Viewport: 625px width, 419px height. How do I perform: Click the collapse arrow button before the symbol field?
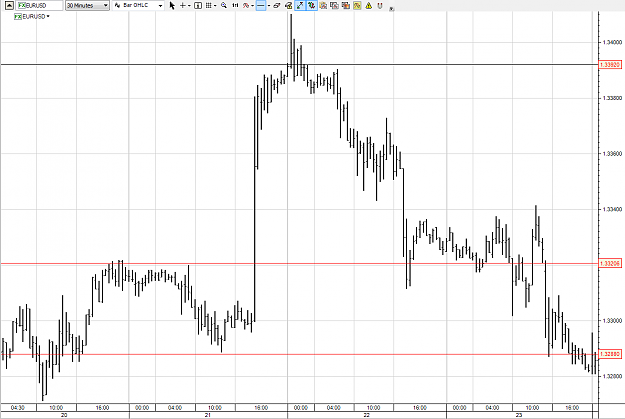coord(9,6)
